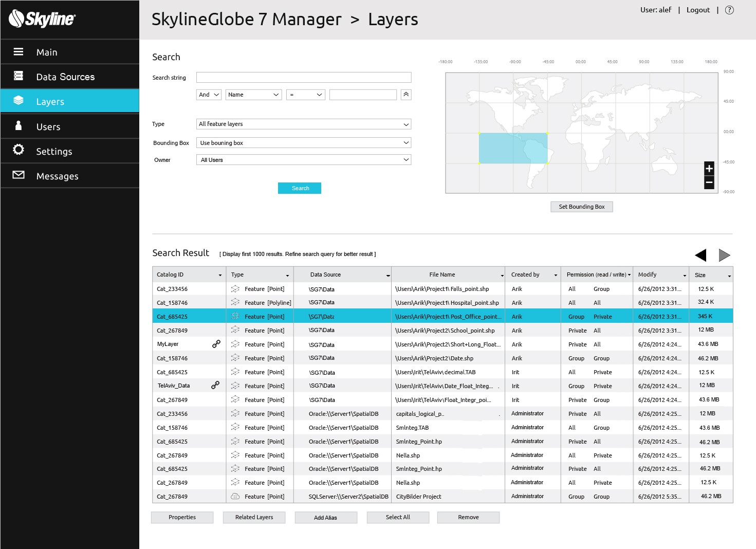This screenshot has width=756, height=549.
Task: Click the Properties button
Action: (182, 517)
